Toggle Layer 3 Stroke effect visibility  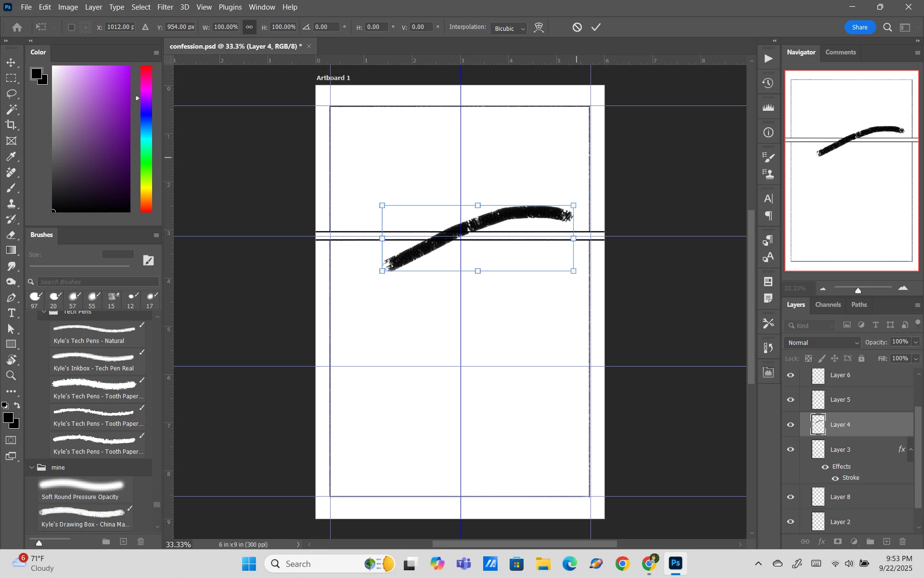click(x=835, y=478)
